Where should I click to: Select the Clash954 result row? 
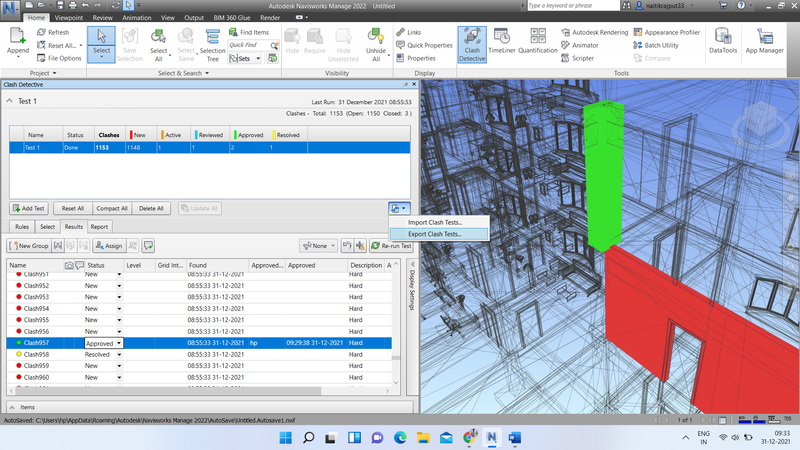tap(199, 309)
